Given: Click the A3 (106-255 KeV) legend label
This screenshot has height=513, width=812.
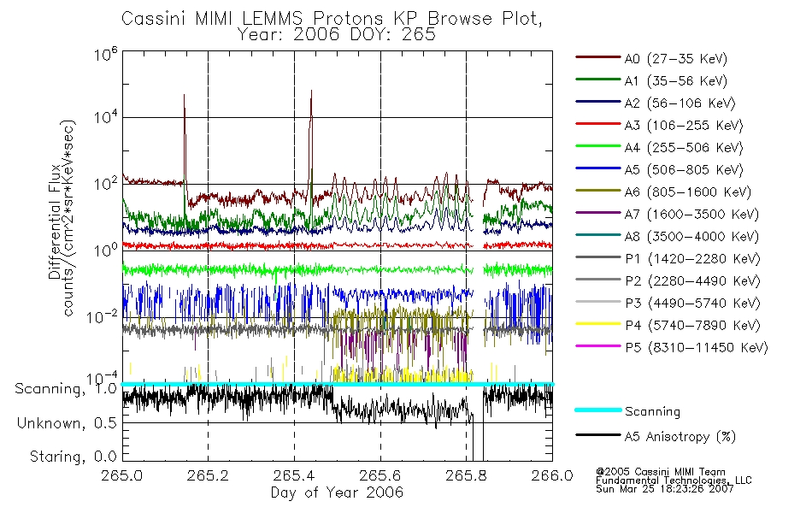Looking at the screenshot, I should [684, 126].
